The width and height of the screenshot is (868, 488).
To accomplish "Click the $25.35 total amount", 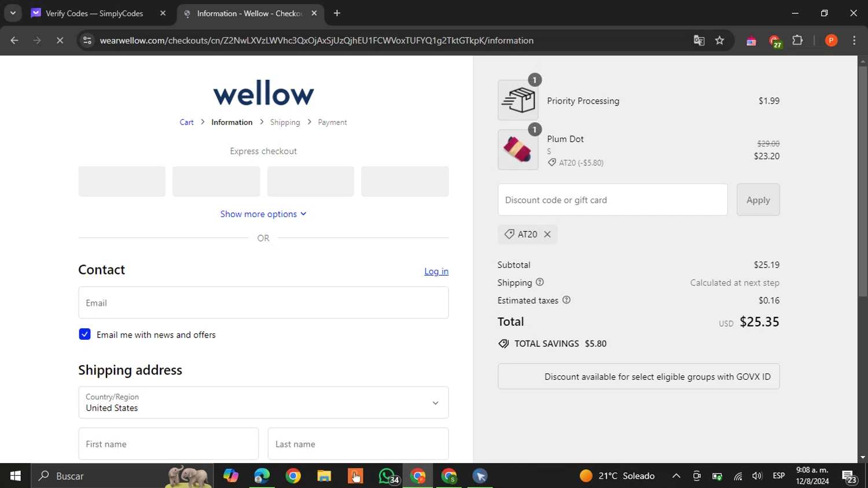I will 759,322.
